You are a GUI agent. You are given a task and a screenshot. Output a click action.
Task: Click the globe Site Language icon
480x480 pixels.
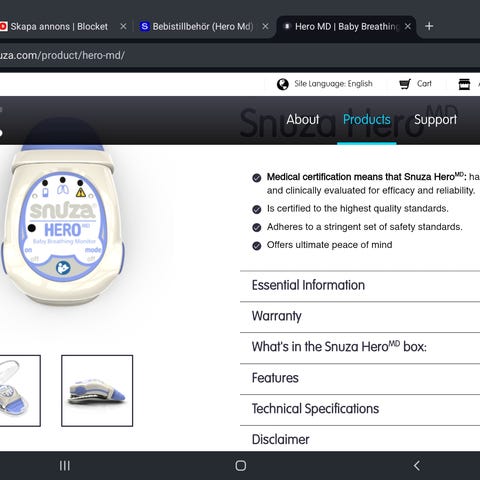283,84
